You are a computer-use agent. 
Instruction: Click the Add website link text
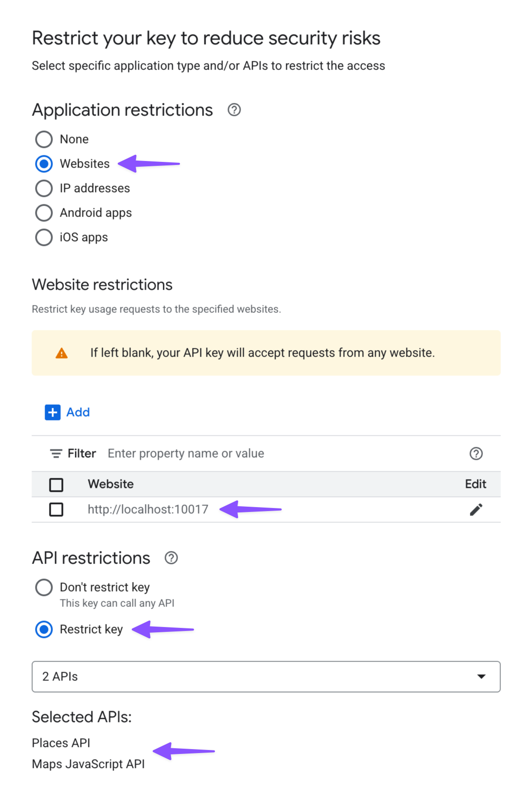78,412
